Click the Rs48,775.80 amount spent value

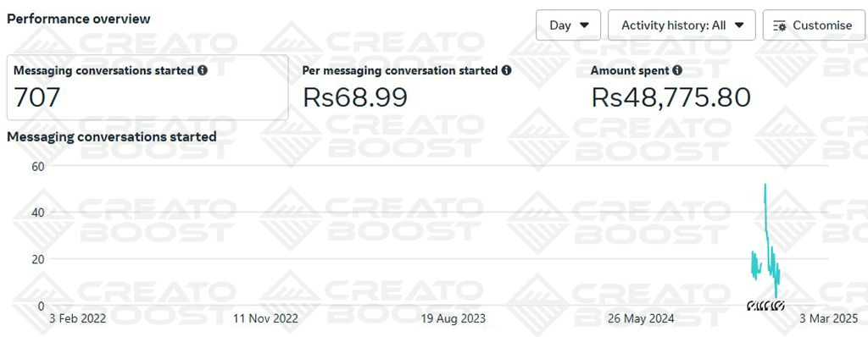(x=670, y=97)
